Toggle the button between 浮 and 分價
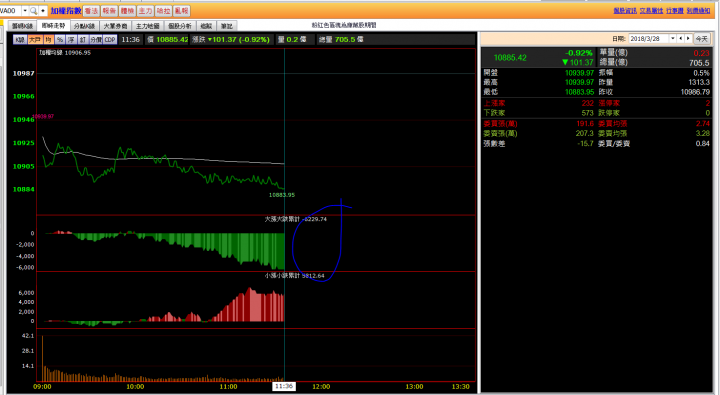The image size is (720, 395). pyautogui.click(x=83, y=40)
